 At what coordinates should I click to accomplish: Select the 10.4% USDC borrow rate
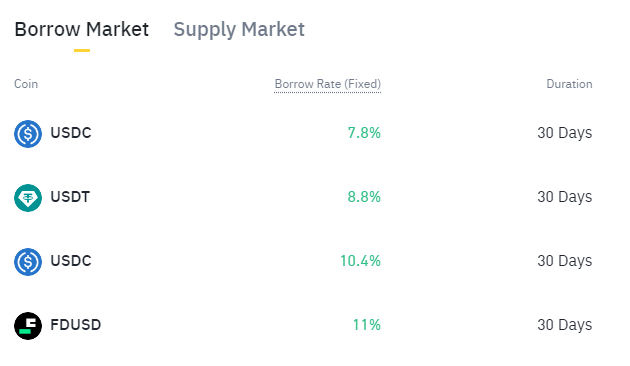(x=360, y=261)
